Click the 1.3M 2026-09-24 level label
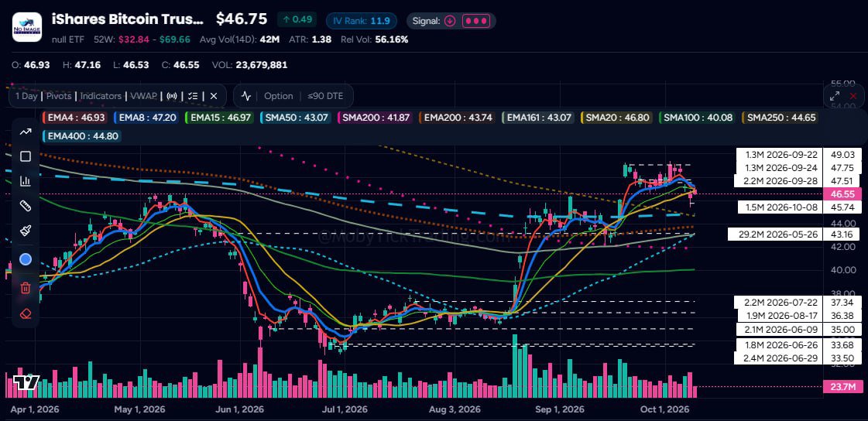Viewport: 868px width, 421px height. [778, 168]
